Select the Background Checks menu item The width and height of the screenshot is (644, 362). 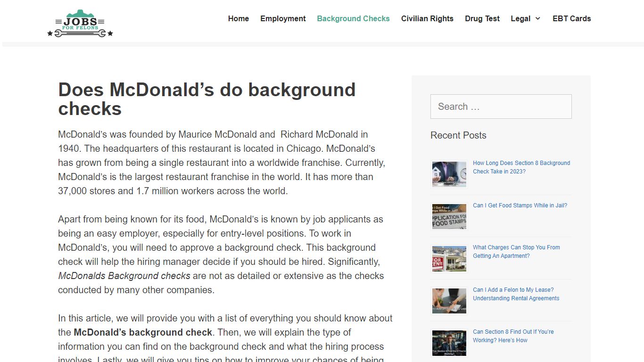click(x=353, y=18)
